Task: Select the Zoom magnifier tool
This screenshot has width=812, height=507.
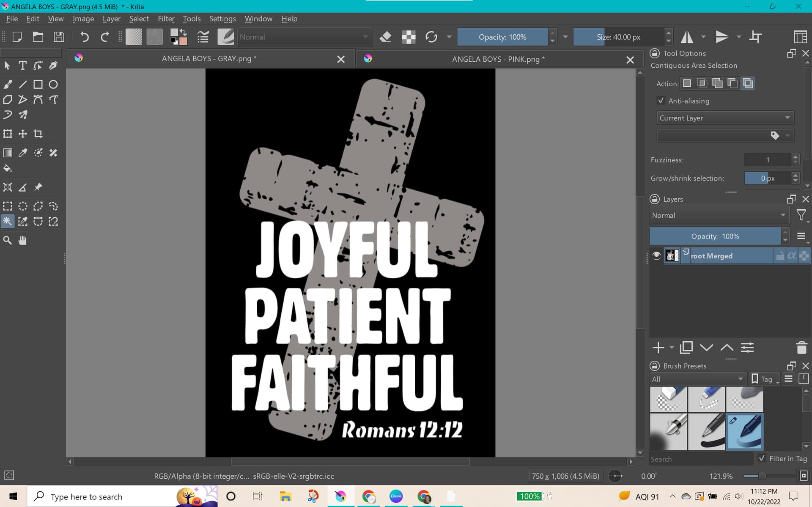Action: pos(8,241)
